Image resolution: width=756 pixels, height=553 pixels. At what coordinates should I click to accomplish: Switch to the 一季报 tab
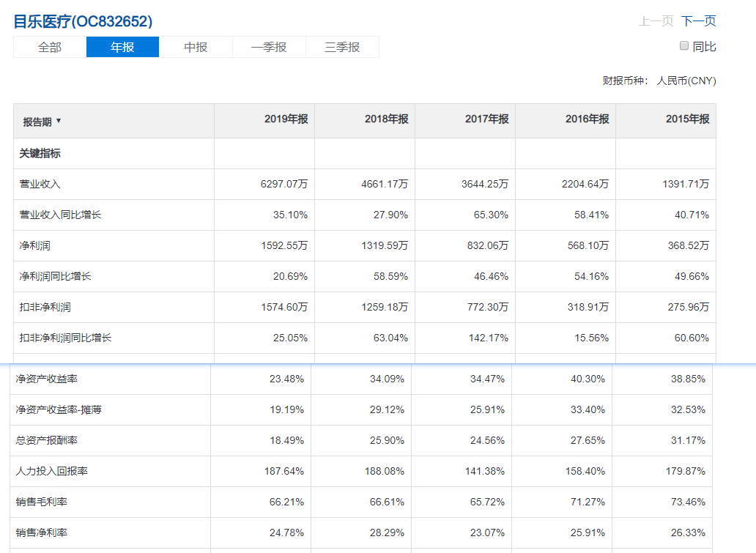click(x=269, y=47)
